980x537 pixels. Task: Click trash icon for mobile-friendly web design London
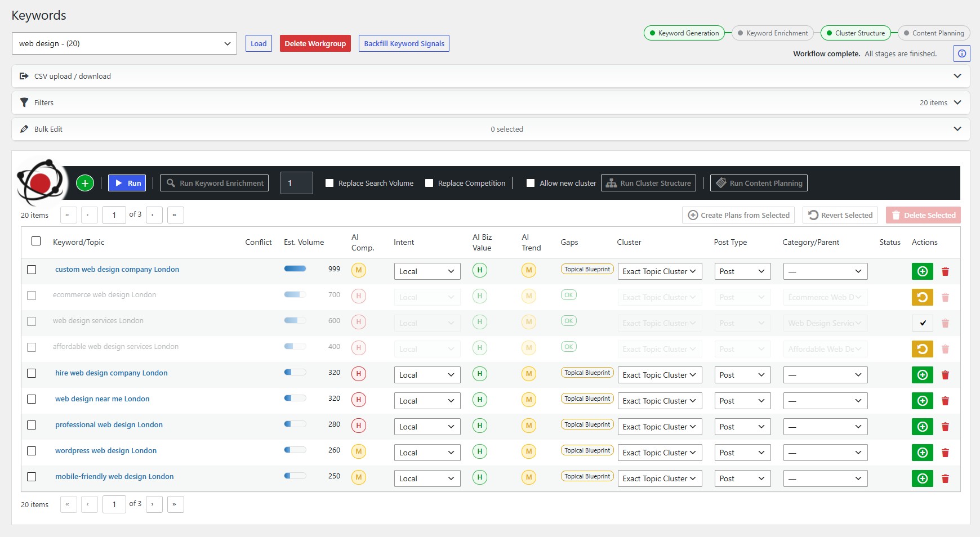click(x=946, y=478)
